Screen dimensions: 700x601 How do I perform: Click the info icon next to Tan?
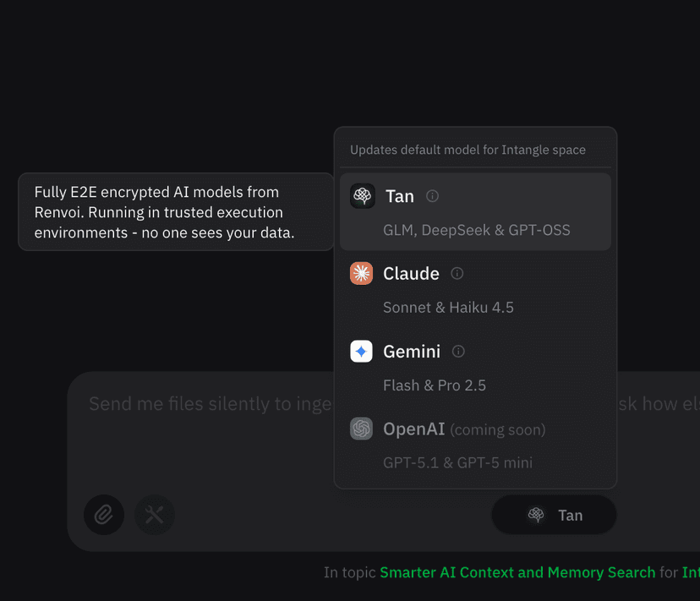pos(432,195)
